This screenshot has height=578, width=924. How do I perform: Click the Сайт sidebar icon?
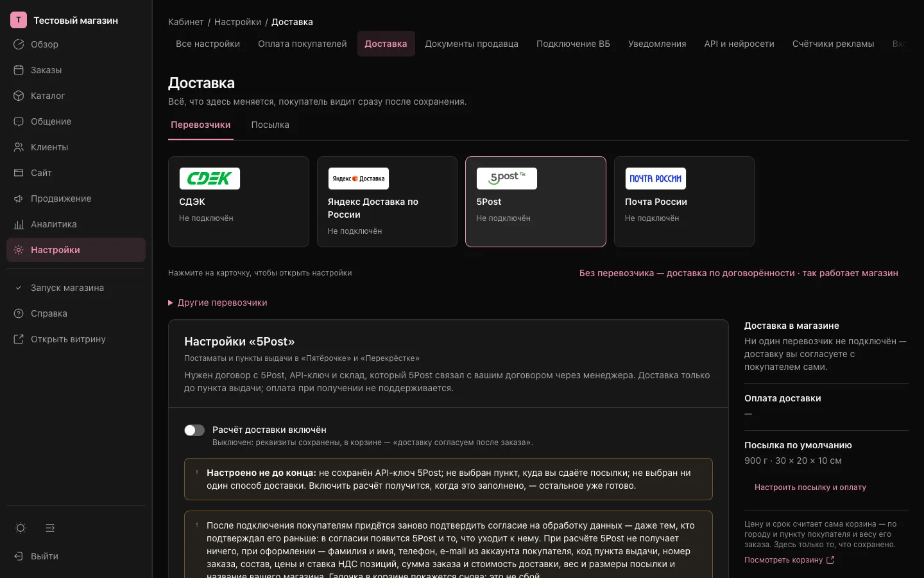19,173
